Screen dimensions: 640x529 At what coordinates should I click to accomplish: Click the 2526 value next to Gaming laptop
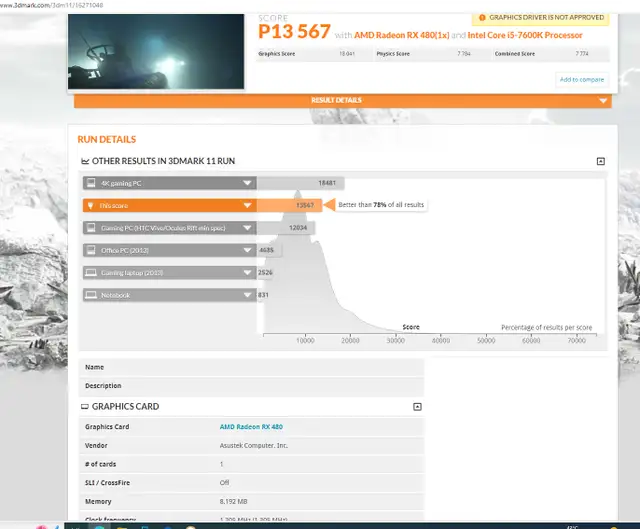265,272
